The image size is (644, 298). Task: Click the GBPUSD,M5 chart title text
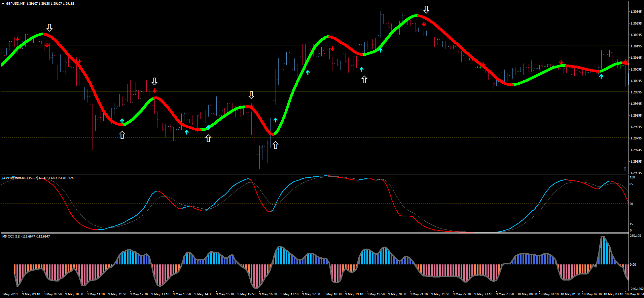15,4
